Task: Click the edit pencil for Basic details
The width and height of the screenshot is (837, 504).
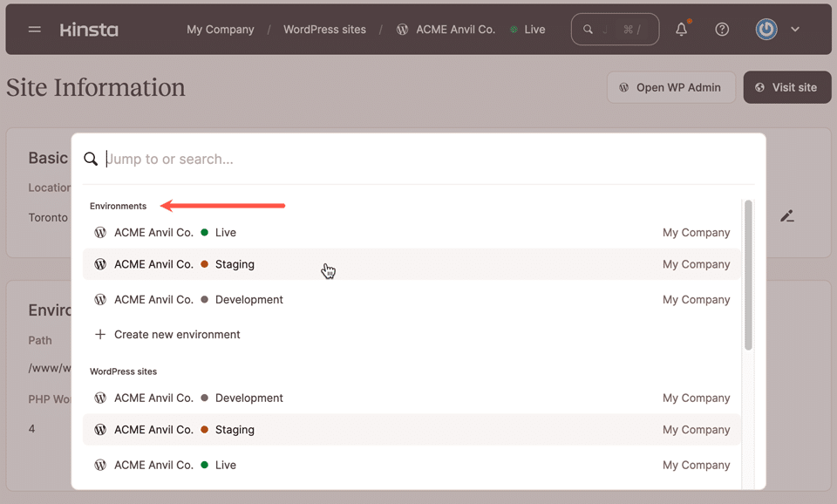Action: 787,215
